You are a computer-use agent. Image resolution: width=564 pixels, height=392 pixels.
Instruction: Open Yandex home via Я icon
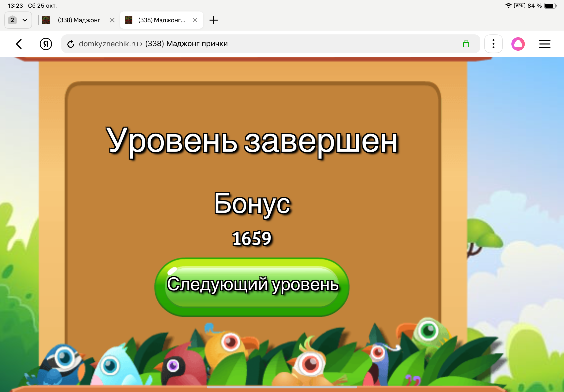click(46, 44)
